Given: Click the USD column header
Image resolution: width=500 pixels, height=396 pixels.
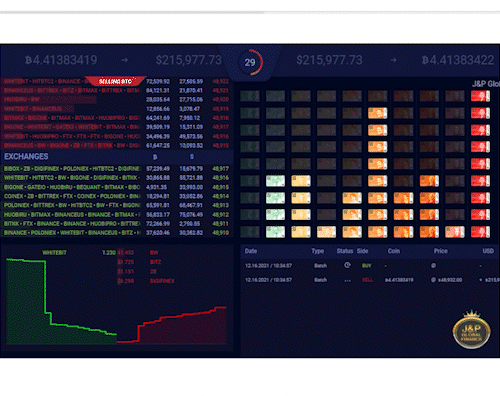Looking at the screenshot, I should point(488,251).
